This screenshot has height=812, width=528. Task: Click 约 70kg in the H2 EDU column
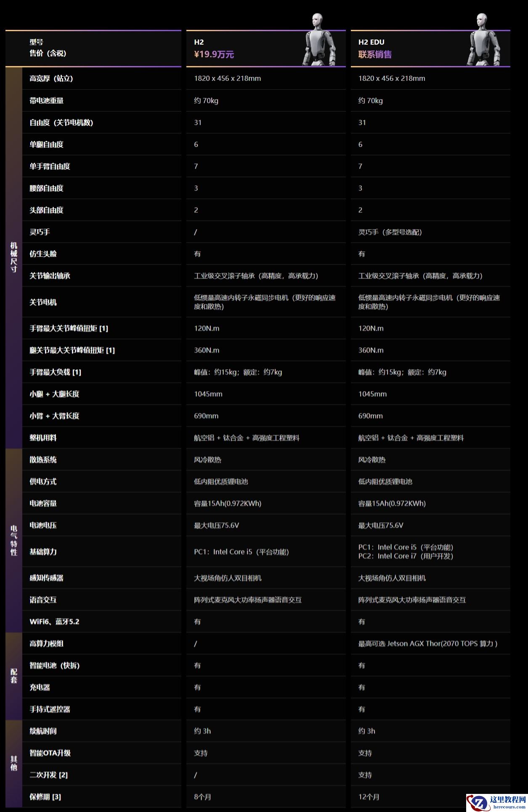pos(371,101)
